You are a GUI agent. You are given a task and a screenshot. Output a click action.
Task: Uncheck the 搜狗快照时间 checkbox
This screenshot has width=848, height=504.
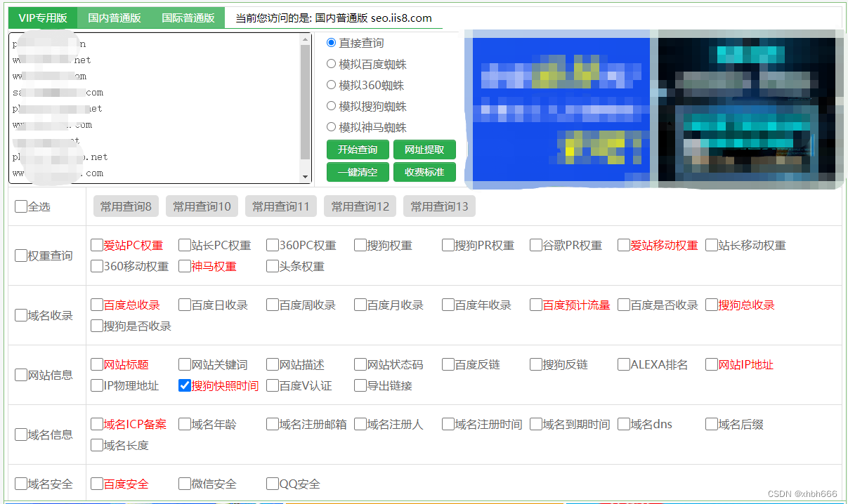185,385
